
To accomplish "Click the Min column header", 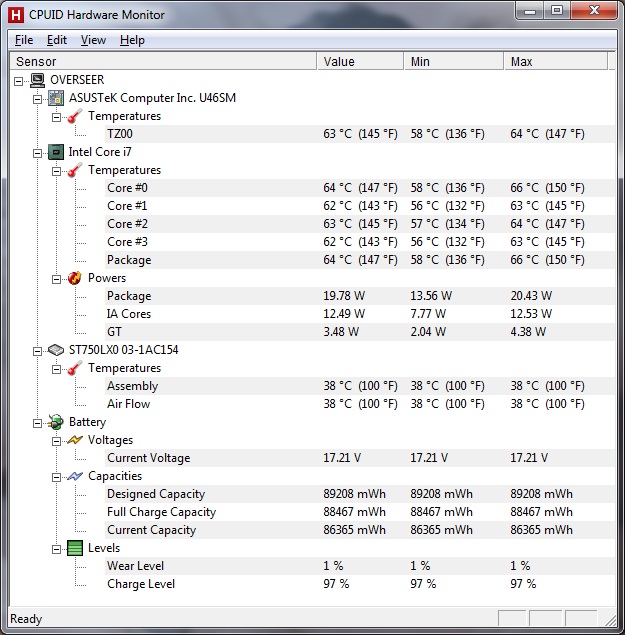I will click(454, 62).
